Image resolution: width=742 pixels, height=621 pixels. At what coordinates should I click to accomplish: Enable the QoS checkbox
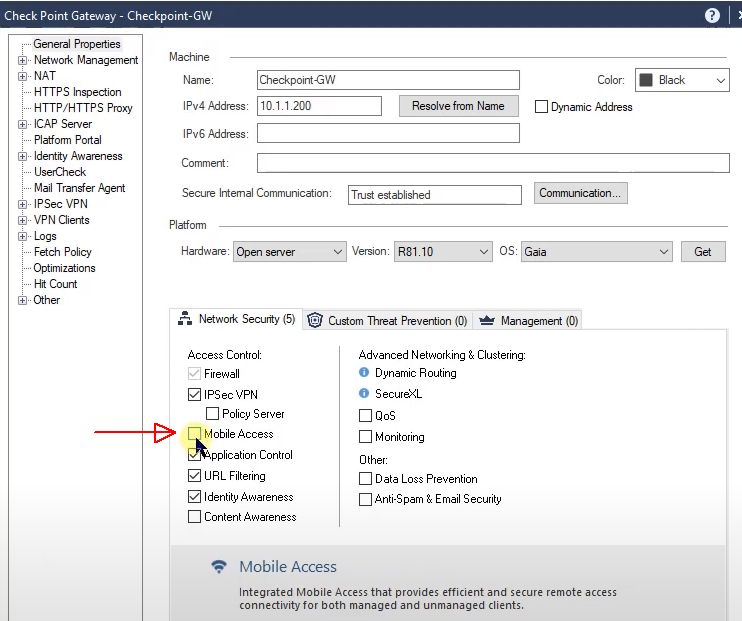pyautogui.click(x=365, y=416)
